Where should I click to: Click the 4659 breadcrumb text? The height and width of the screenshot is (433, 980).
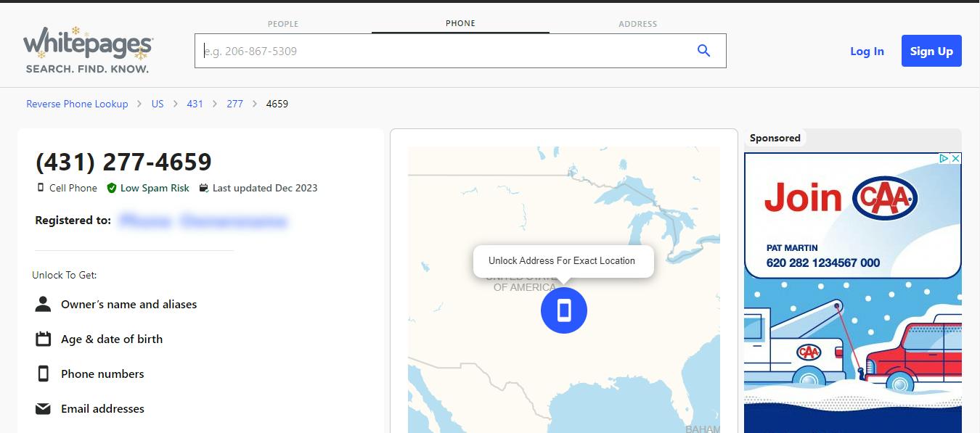[x=277, y=104]
